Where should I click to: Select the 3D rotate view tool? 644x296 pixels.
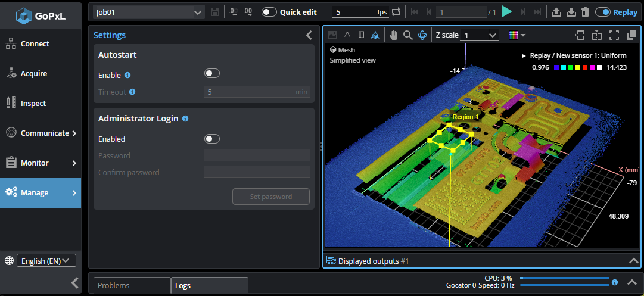coord(422,35)
